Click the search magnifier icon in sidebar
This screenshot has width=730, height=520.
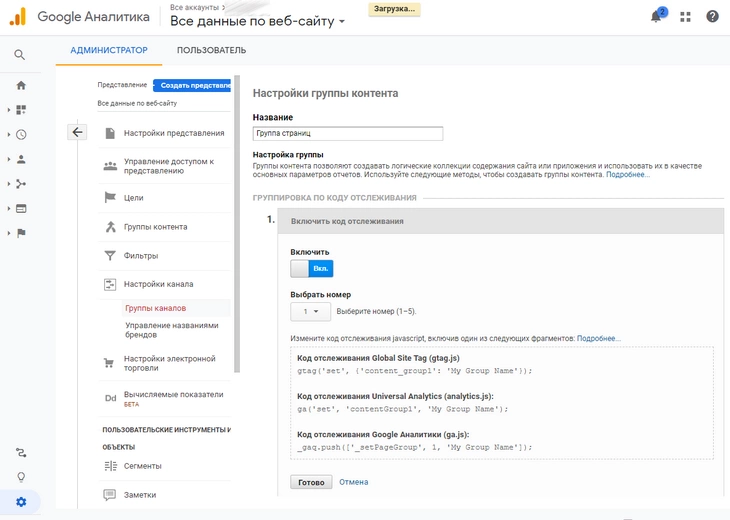(x=20, y=55)
